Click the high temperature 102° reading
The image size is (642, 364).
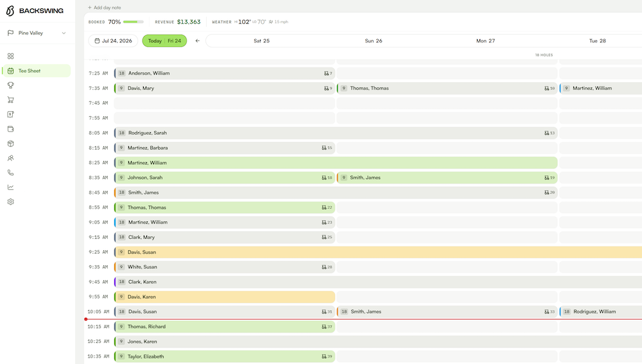(245, 22)
